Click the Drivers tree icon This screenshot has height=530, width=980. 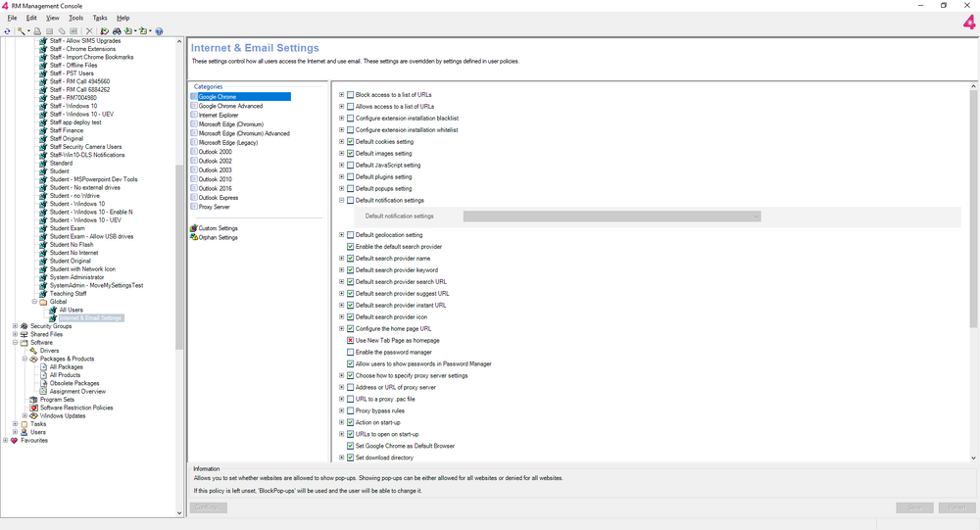pyautogui.click(x=33, y=351)
